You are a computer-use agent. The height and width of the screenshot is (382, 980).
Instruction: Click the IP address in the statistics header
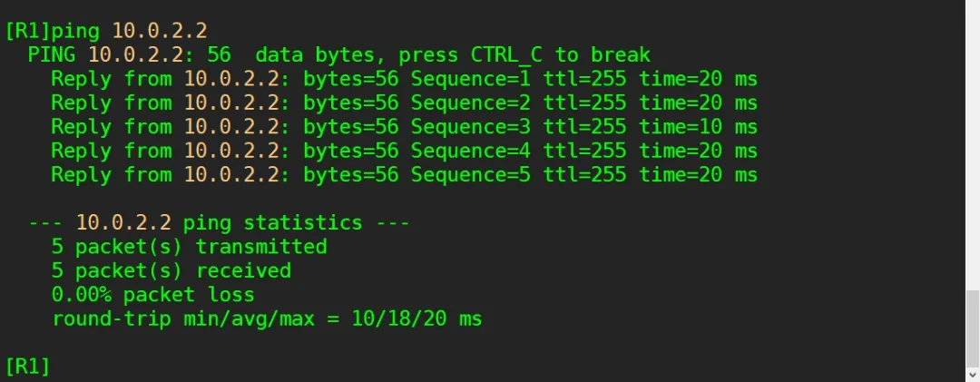pos(123,222)
